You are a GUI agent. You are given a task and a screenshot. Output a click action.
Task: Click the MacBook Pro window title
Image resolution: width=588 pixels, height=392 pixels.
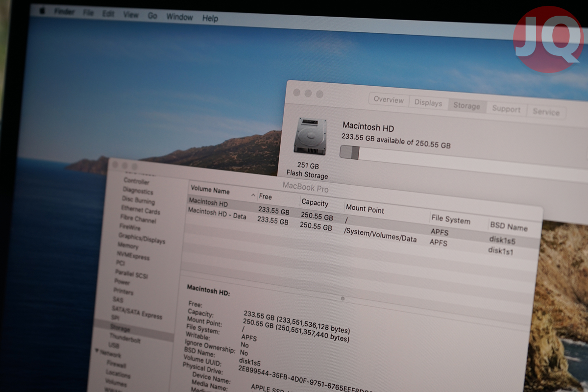click(305, 187)
